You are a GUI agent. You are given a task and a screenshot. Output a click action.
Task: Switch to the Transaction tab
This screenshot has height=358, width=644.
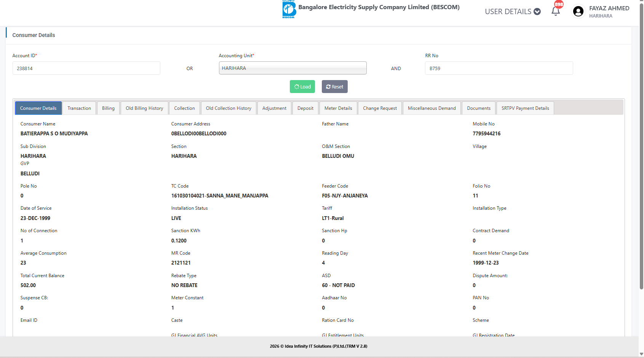click(79, 108)
